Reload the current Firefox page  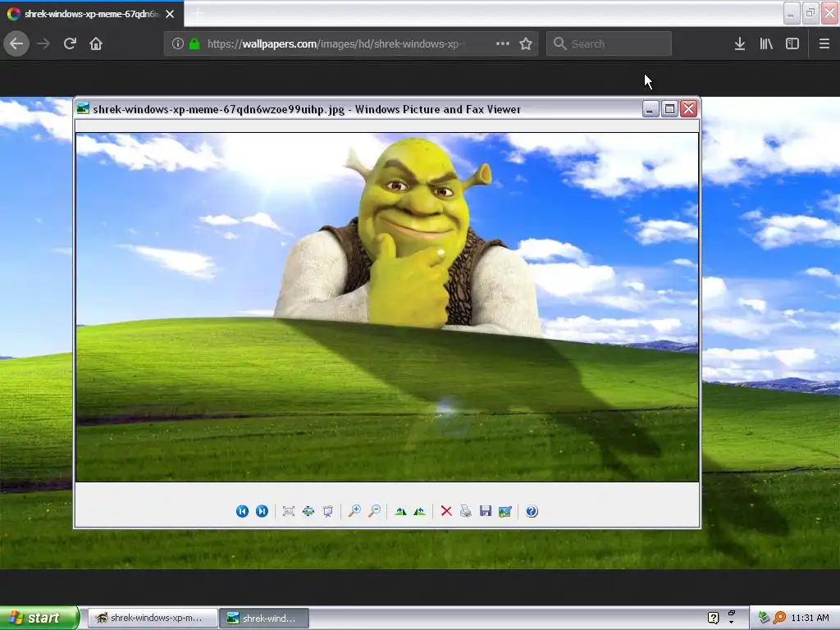pyautogui.click(x=70, y=43)
